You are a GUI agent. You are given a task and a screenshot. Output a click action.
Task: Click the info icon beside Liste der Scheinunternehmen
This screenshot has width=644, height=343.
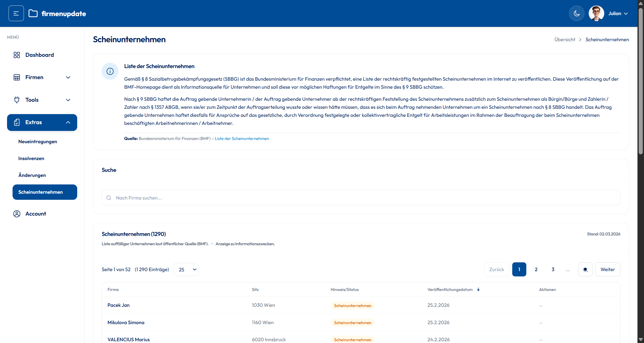coord(110,71)
